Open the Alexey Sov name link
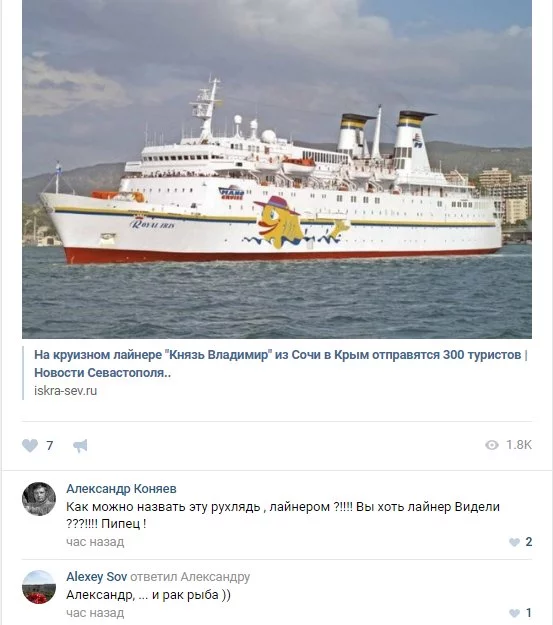This screenshot has height=625, width=553. point(96,576)
